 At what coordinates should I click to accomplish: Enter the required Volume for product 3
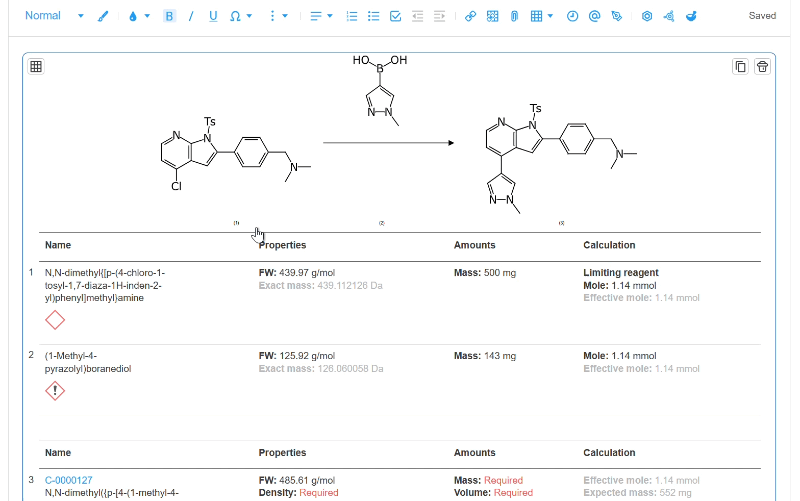click(513, 493)
